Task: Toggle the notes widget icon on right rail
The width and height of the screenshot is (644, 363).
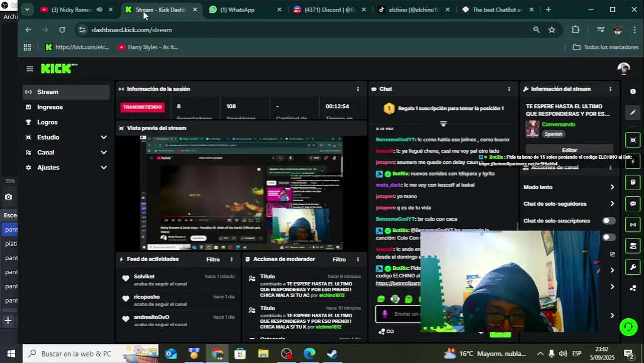Action: pos(633,182)
